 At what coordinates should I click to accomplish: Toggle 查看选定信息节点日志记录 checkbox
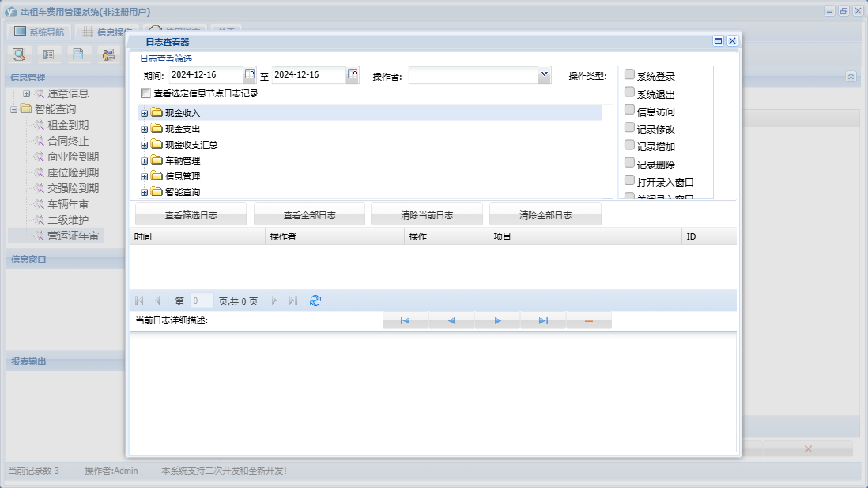145,93
